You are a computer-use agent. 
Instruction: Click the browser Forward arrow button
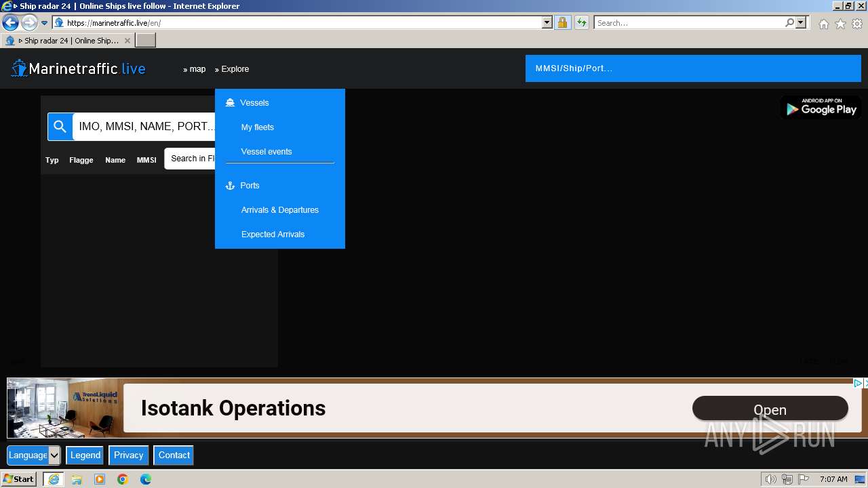tap(29, 22)
